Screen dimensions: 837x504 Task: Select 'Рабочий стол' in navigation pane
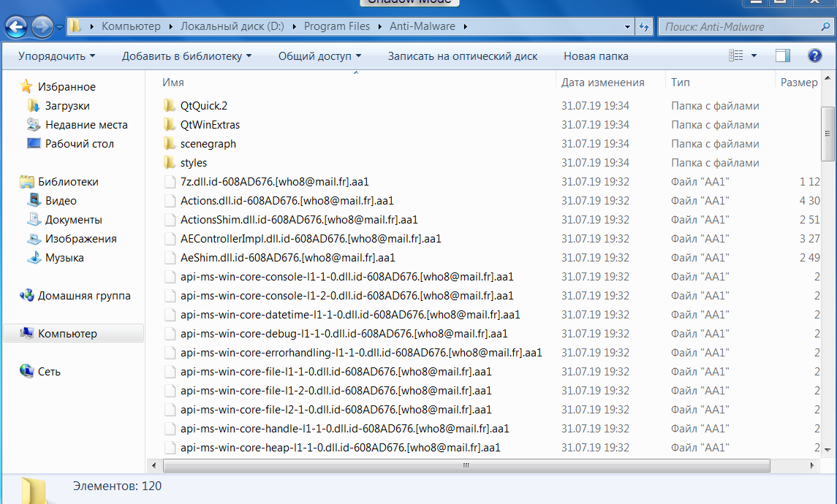pos(79,143)
